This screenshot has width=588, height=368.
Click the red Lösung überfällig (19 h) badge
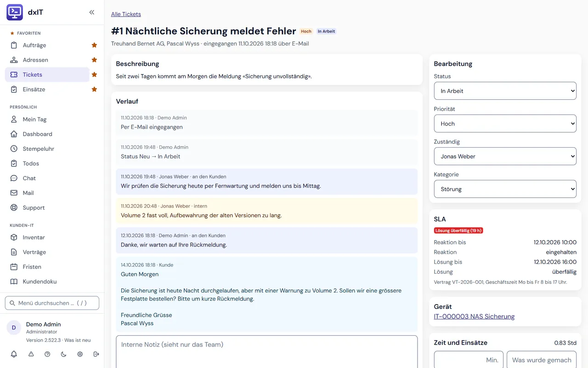coord(458,230)
